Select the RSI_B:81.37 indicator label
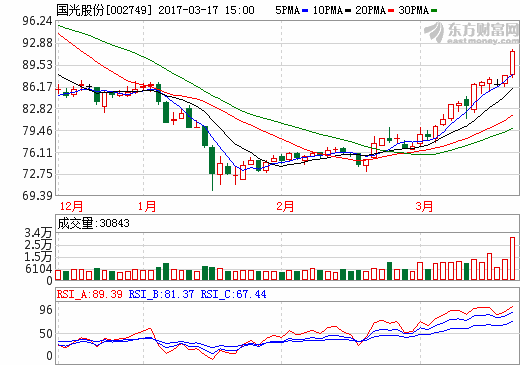The image size is (520, 365). tap(161, 294)
